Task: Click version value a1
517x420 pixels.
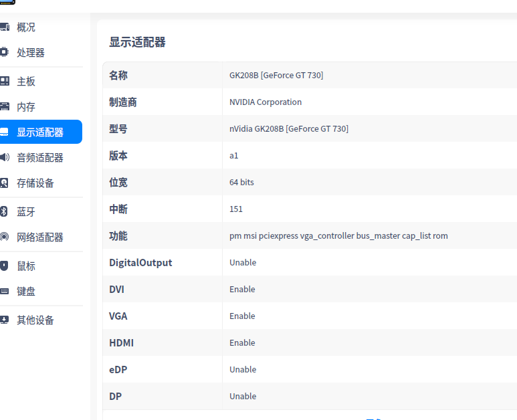Action: pos(234,155)
